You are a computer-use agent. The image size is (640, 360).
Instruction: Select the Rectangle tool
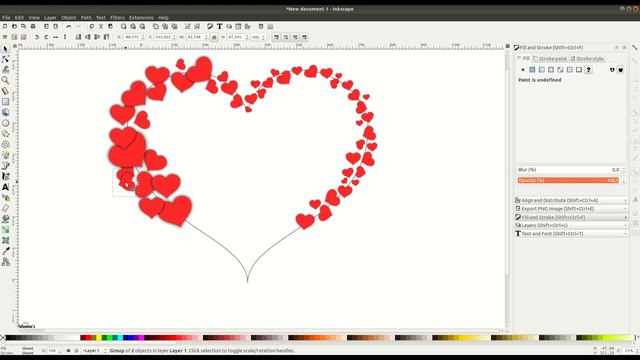pos(5,102)
